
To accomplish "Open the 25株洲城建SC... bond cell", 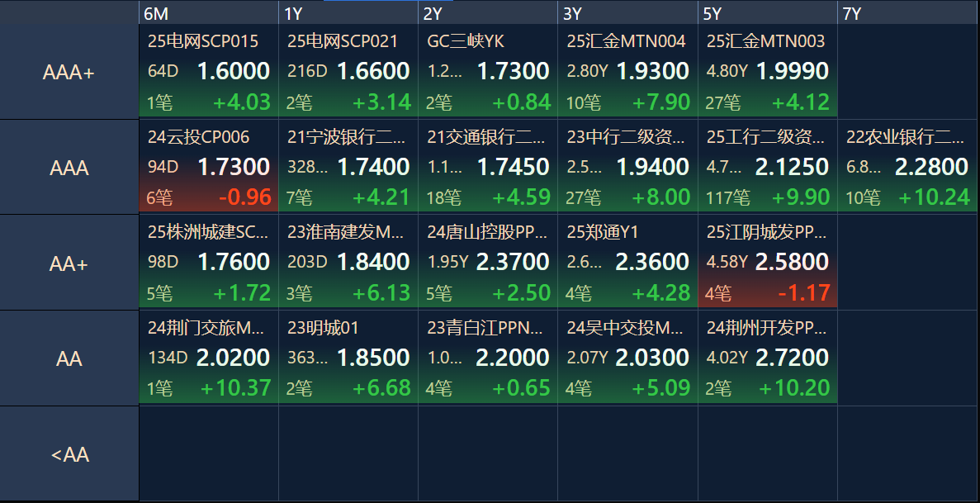I will (x=209, y=262).
